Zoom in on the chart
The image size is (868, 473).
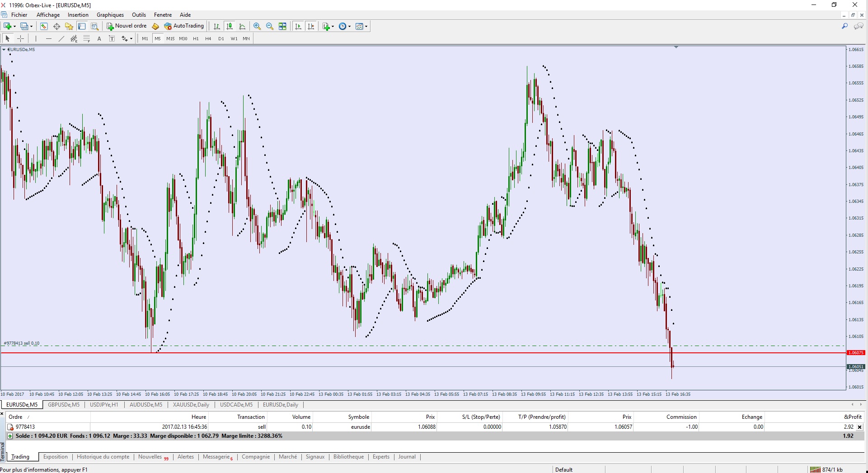(257, 26)
